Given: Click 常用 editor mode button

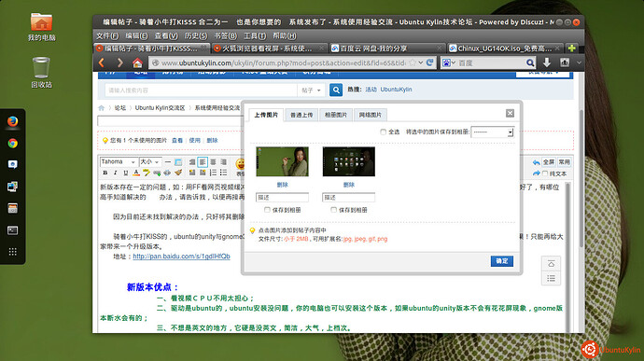Looking at the screenshot, I should tap(564, 162).
